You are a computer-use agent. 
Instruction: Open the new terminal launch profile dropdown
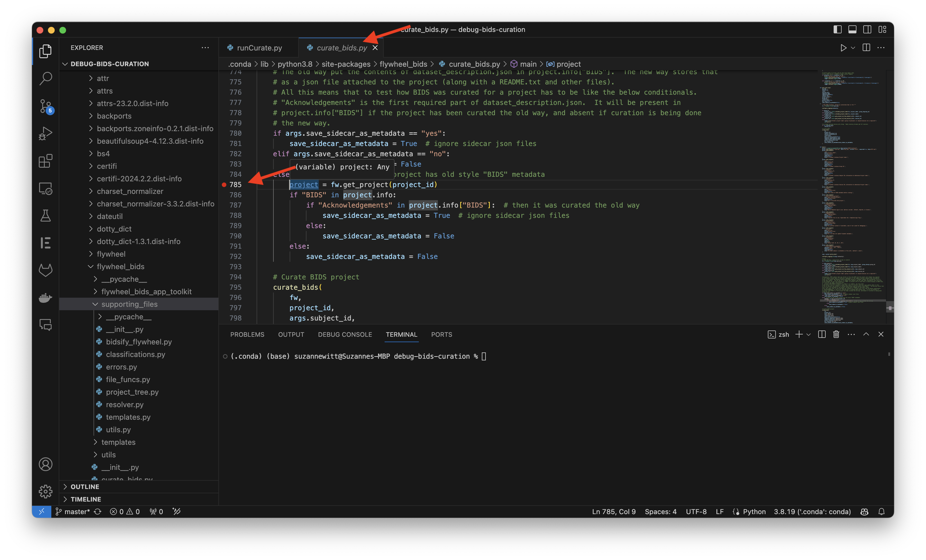click(x=808, y=334)
